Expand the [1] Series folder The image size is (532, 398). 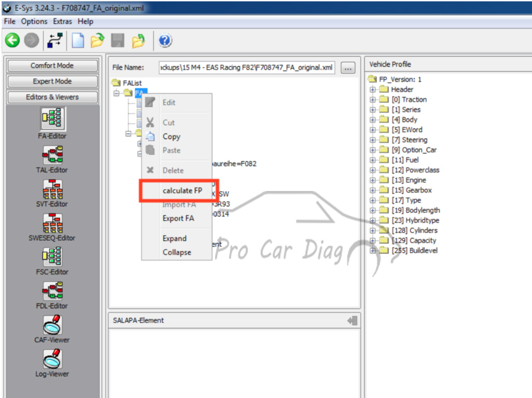coord(373,110)
